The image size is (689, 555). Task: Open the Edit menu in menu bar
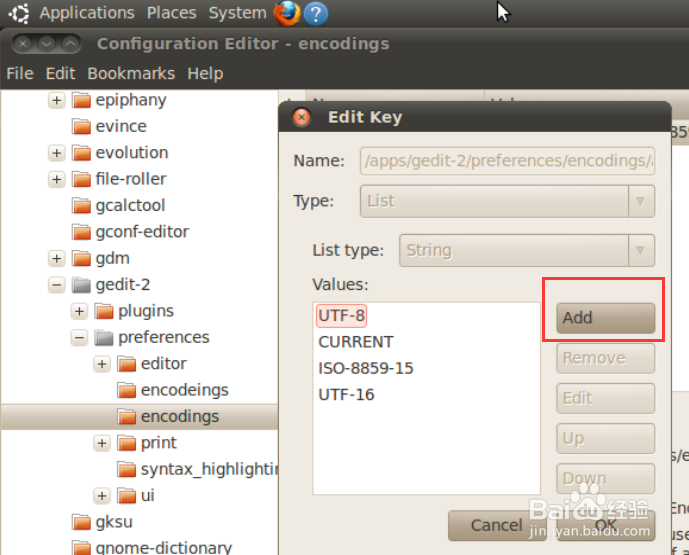coord(61,73)
